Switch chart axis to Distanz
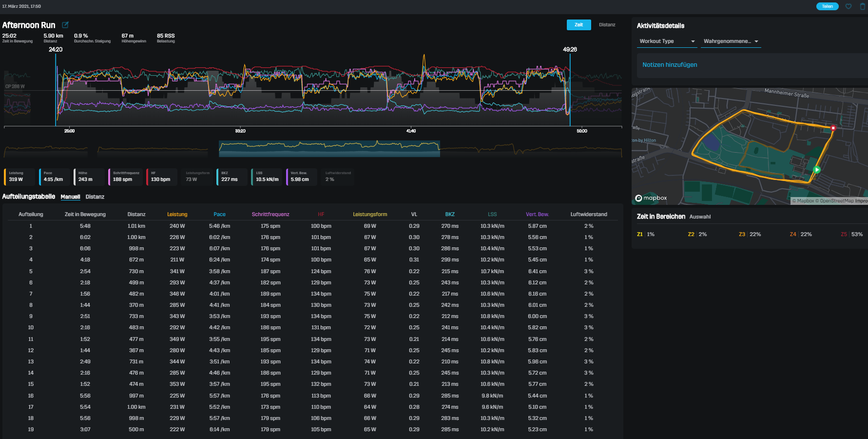Viewport: 868px width, 439px height. point(607,25)
